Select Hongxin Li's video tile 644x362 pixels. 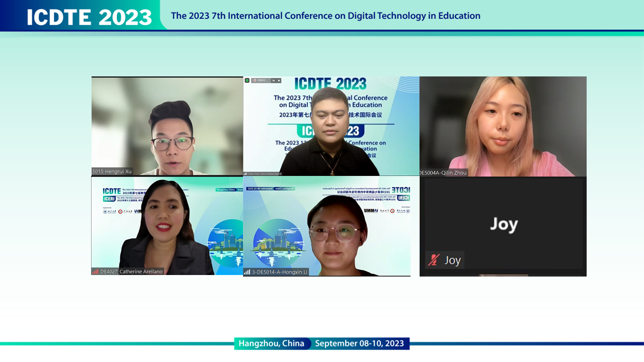point(327,226)
